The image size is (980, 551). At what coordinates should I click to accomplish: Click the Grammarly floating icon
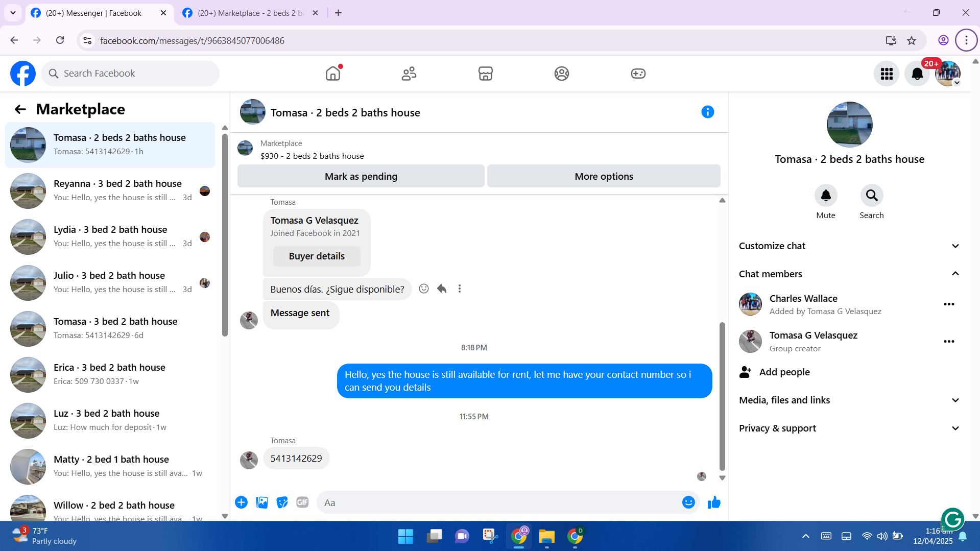[952, 520]
